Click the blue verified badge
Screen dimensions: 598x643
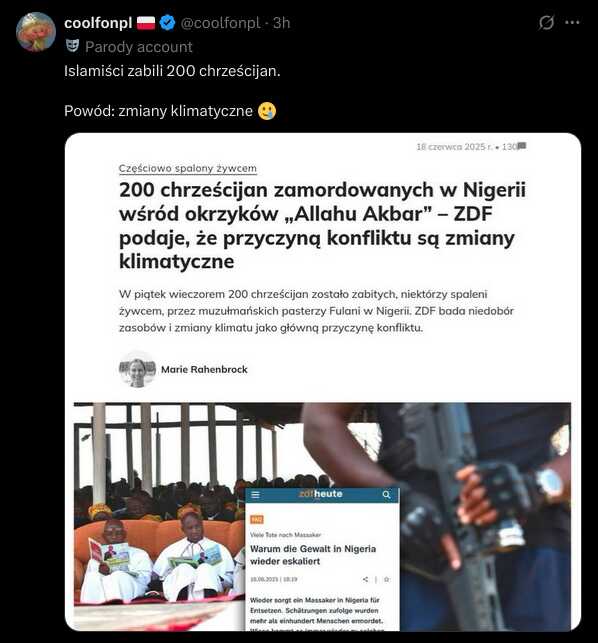(167, 23)
